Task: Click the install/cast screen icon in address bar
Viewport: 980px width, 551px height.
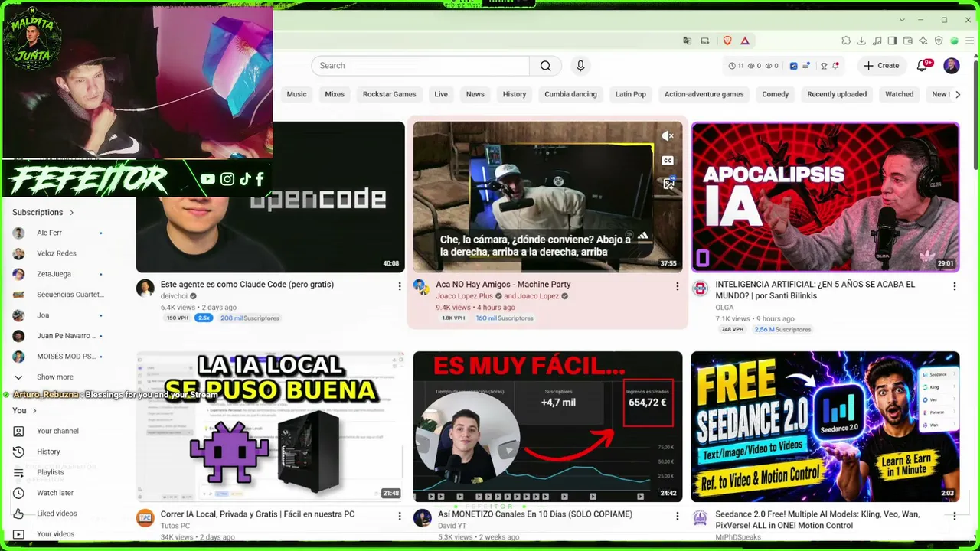Action: pos(705,41)
